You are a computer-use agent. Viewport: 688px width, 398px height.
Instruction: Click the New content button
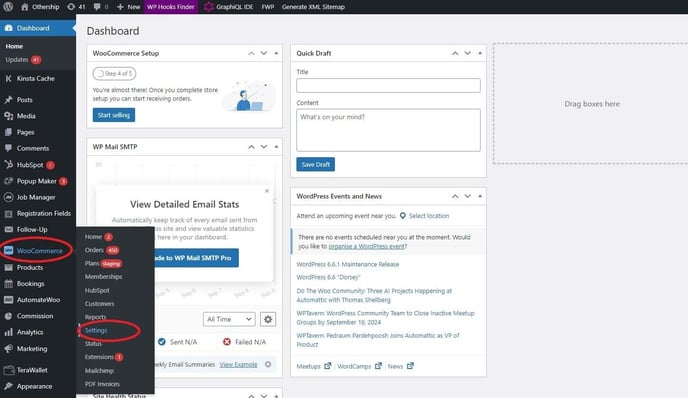point(128,7)
